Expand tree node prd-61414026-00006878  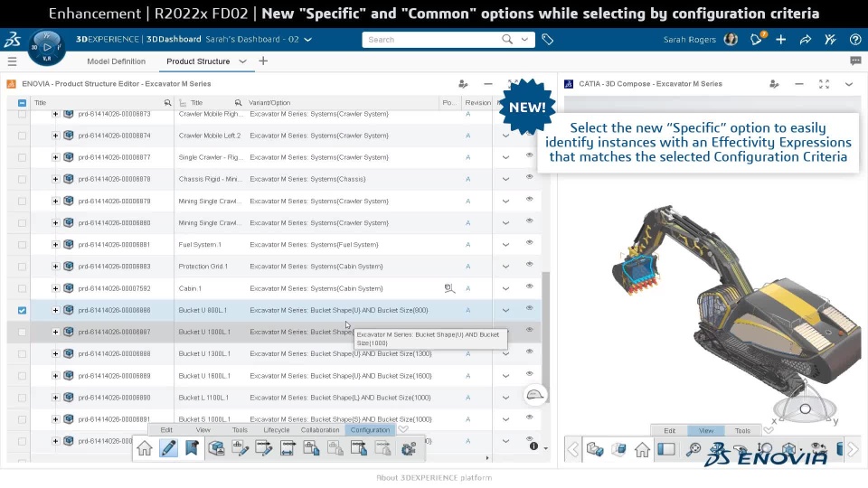point(55,179)
